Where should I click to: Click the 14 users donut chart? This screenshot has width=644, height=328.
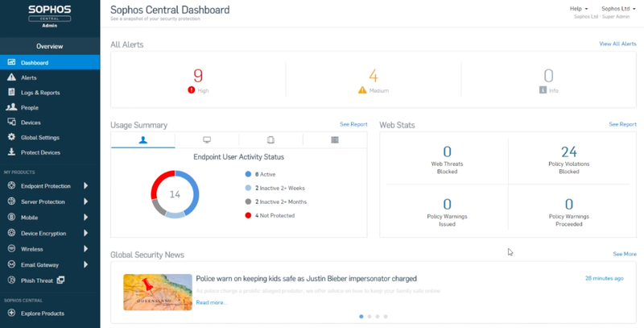tap(175, 194)
